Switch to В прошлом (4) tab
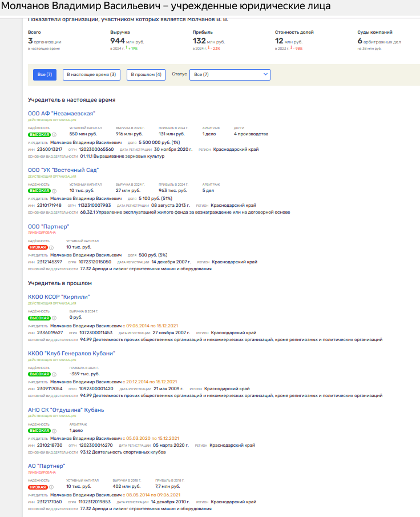 [x=146, y=74]
